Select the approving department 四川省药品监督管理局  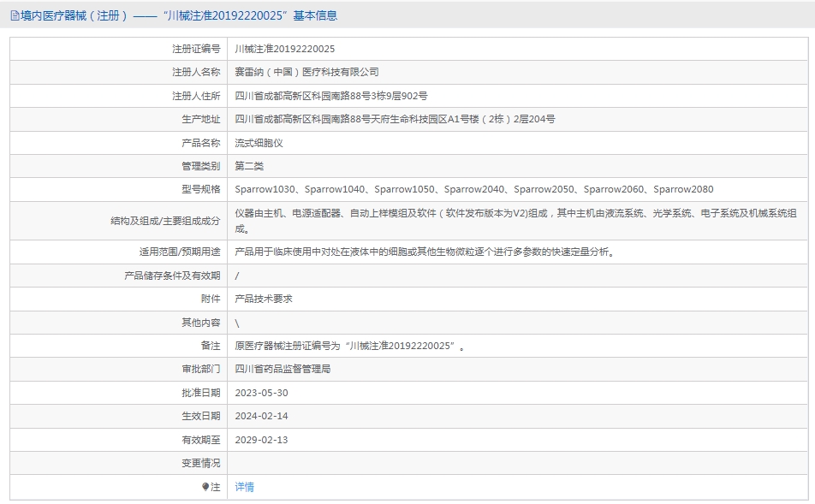[283, 369]
